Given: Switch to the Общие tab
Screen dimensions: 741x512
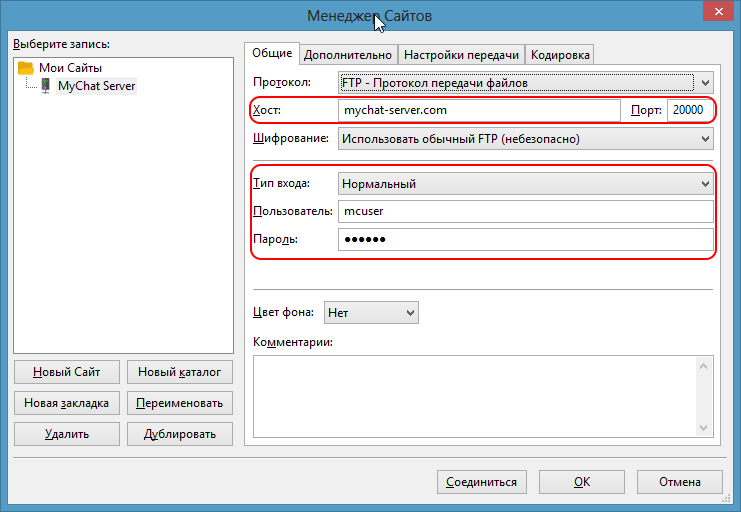Looking at the screenshot, I should click(272, 53).
